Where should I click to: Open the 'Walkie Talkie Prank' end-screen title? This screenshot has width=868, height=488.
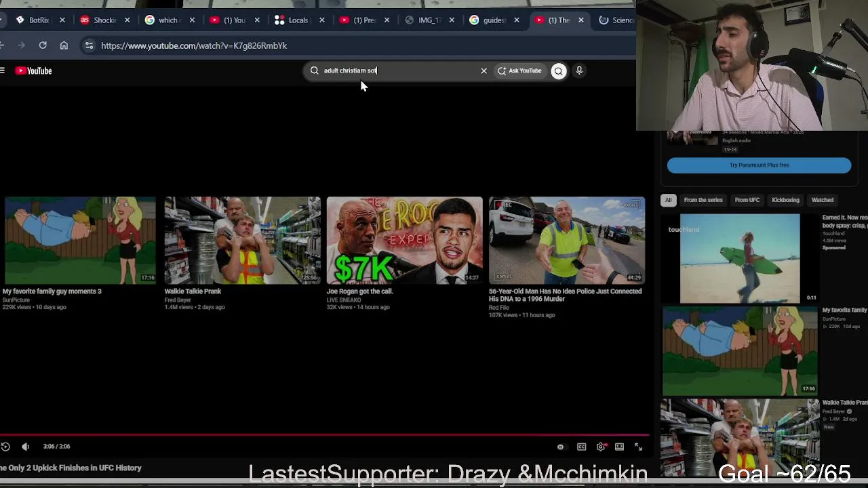[193, 291]
